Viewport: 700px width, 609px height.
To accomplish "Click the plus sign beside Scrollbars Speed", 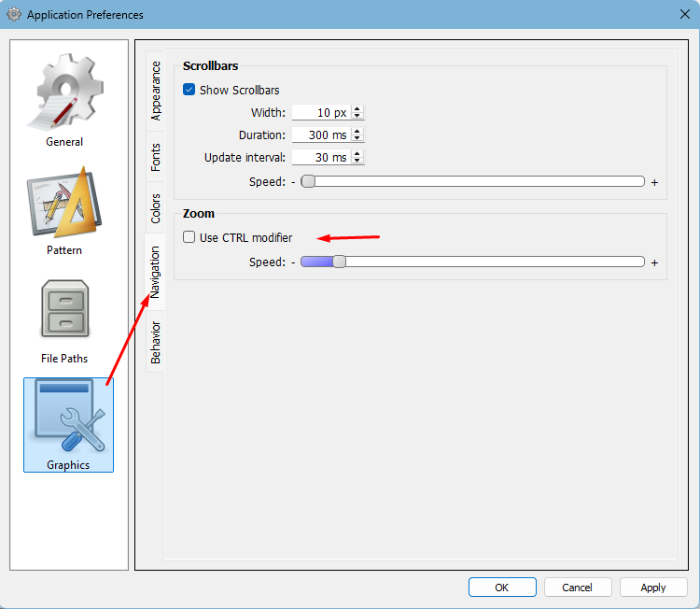I will coord(654,182).
